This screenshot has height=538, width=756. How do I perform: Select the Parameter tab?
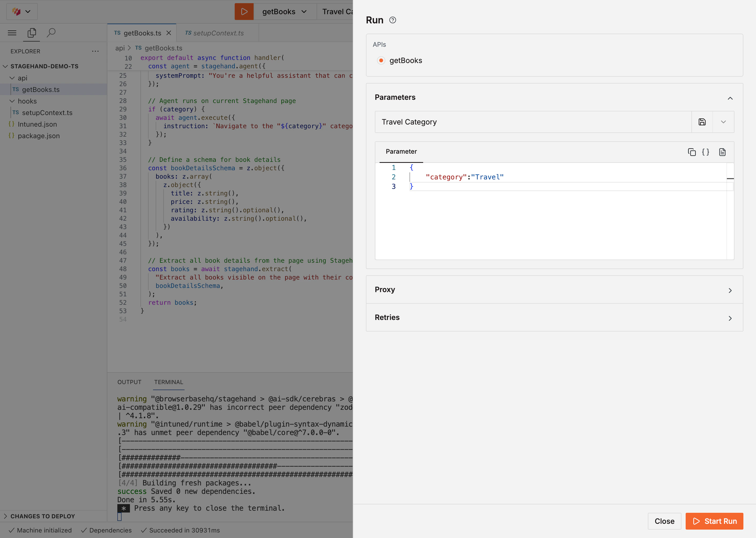tap(401, 151)
